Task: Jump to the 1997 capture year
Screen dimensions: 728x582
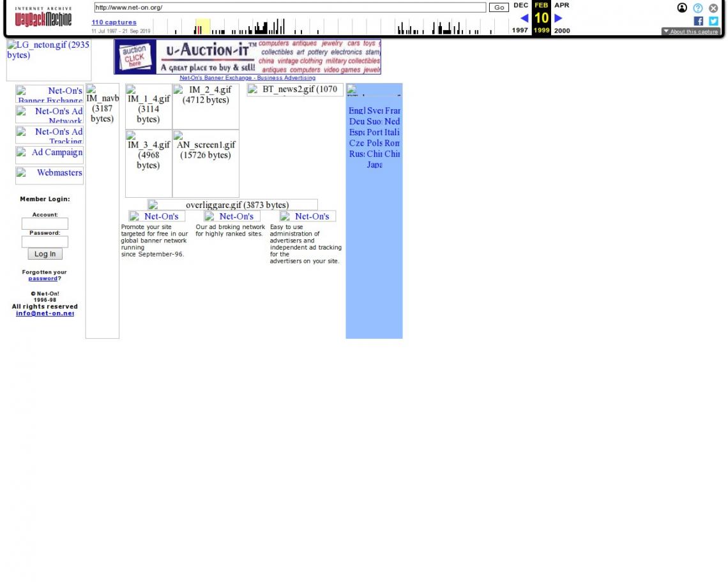Action: (x=520, y=30)
